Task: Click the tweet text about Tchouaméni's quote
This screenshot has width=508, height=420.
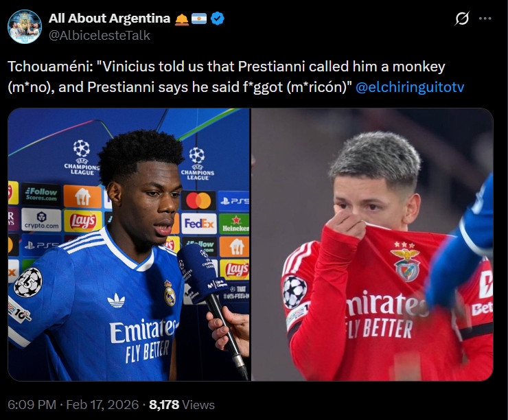Action: click(236, 77)
